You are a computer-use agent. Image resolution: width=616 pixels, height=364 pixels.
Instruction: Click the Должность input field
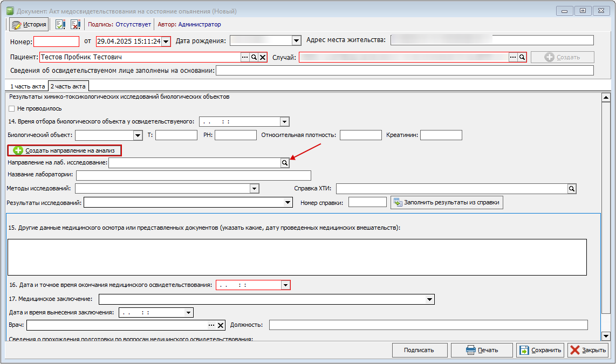(429, 325)
